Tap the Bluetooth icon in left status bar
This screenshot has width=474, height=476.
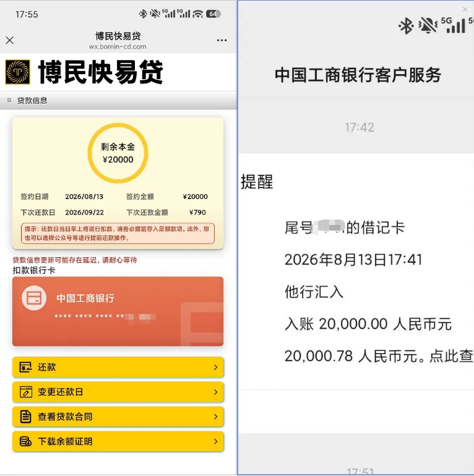(x=142, y=14)
